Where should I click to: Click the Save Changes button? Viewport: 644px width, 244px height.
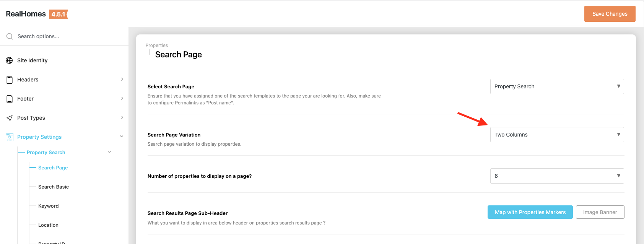610,14
